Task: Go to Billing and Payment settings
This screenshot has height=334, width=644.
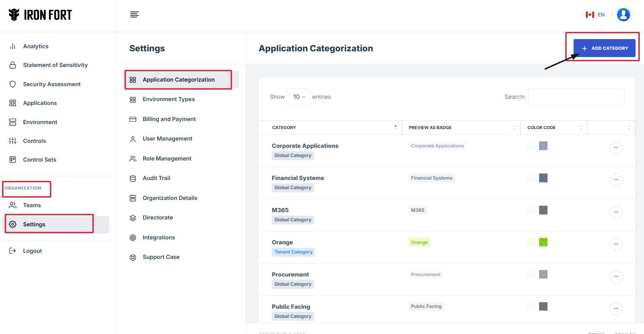Action: click(x=169, y=119)
